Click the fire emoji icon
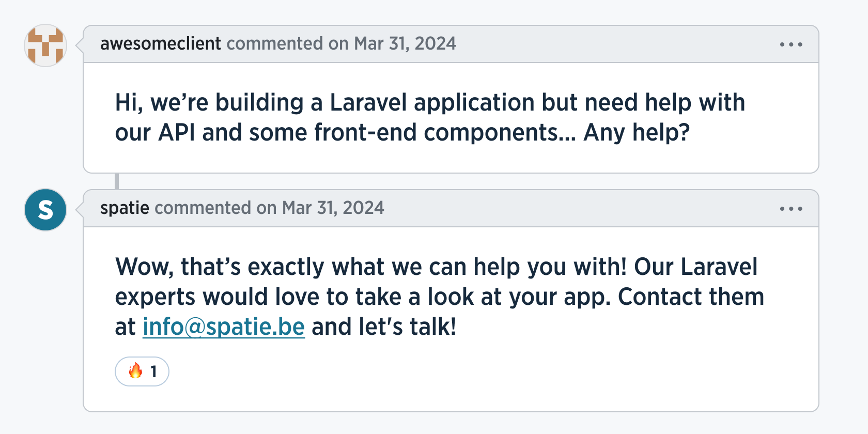The height and width of the screenshot is (434, 868). click(x=135, y=371)
